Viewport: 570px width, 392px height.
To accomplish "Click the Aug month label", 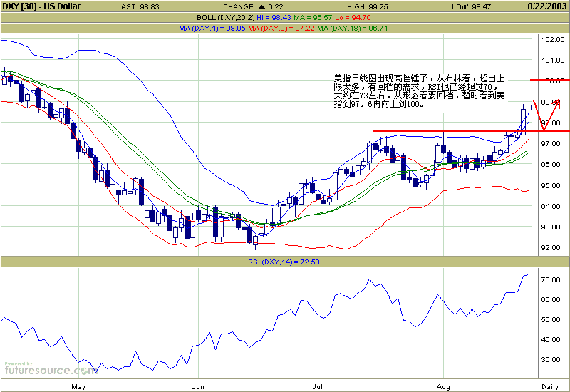I will click(443, 386).
